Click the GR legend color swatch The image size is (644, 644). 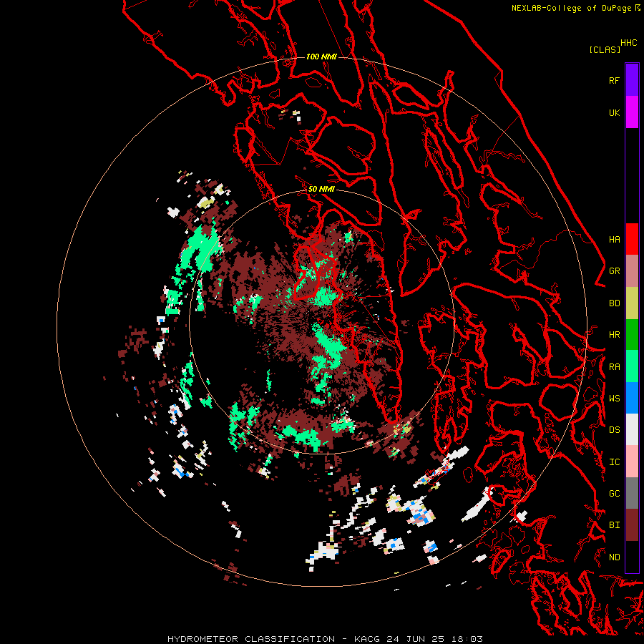pyautogui.click(x=632, y=271)
